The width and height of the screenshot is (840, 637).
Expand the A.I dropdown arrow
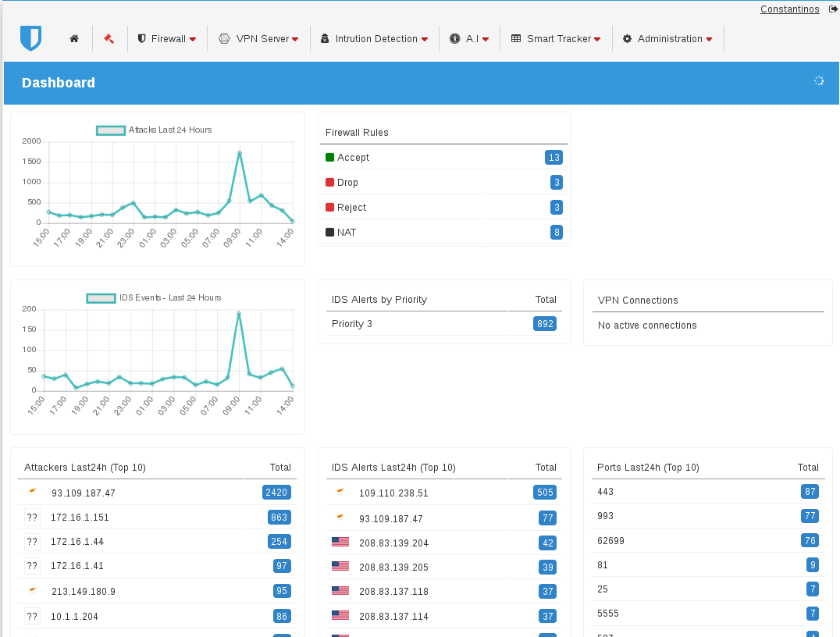(486, 39)
